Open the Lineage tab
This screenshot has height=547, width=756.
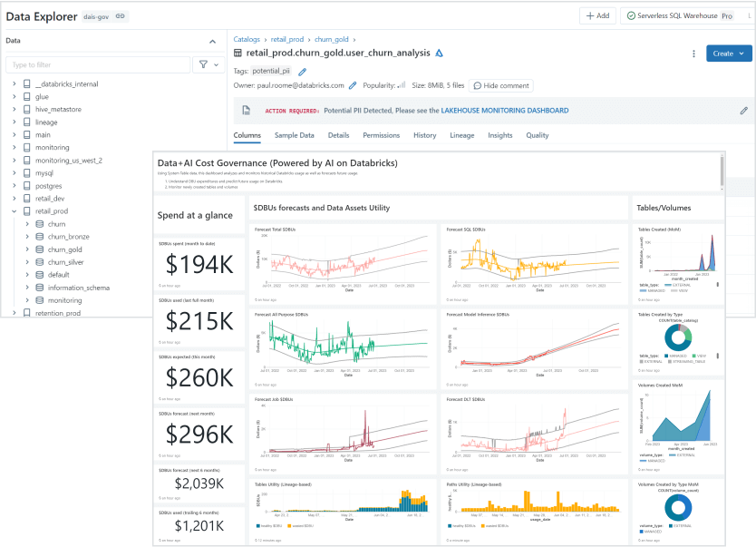tap(461, 135)
